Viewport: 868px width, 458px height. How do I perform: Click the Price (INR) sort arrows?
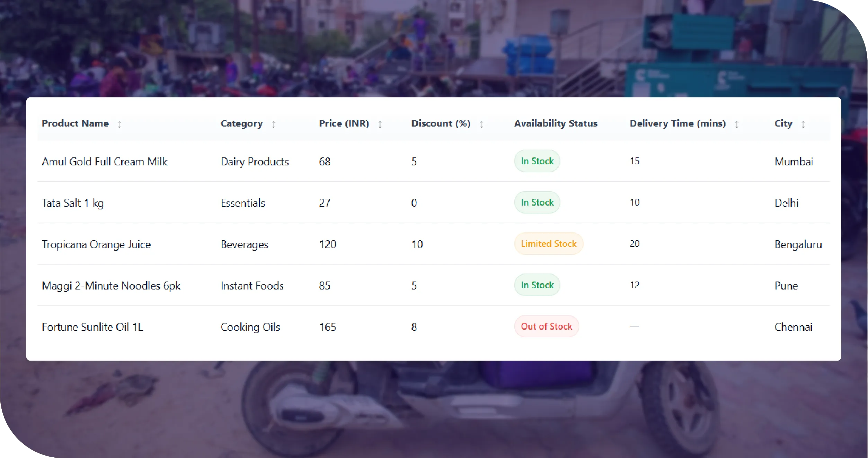(x=380, y=124)
